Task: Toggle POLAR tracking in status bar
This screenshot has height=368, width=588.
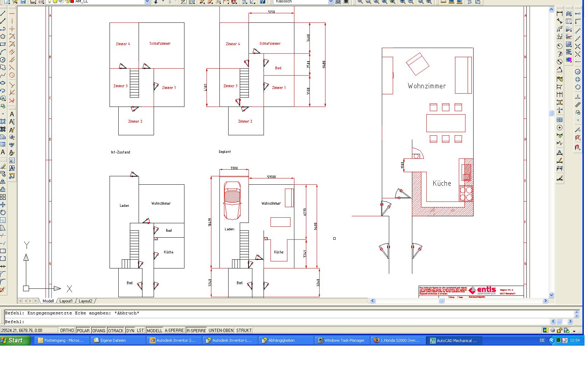Action: pos(83,330)
